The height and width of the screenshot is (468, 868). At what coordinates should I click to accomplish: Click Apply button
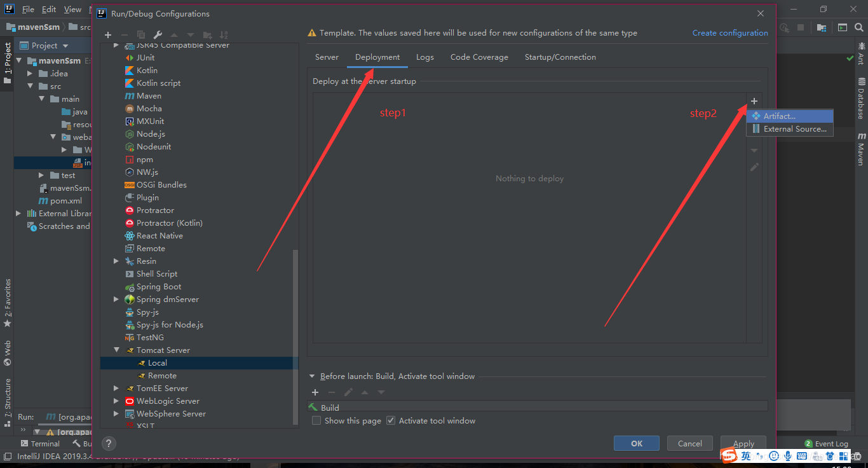pos(743,444)
